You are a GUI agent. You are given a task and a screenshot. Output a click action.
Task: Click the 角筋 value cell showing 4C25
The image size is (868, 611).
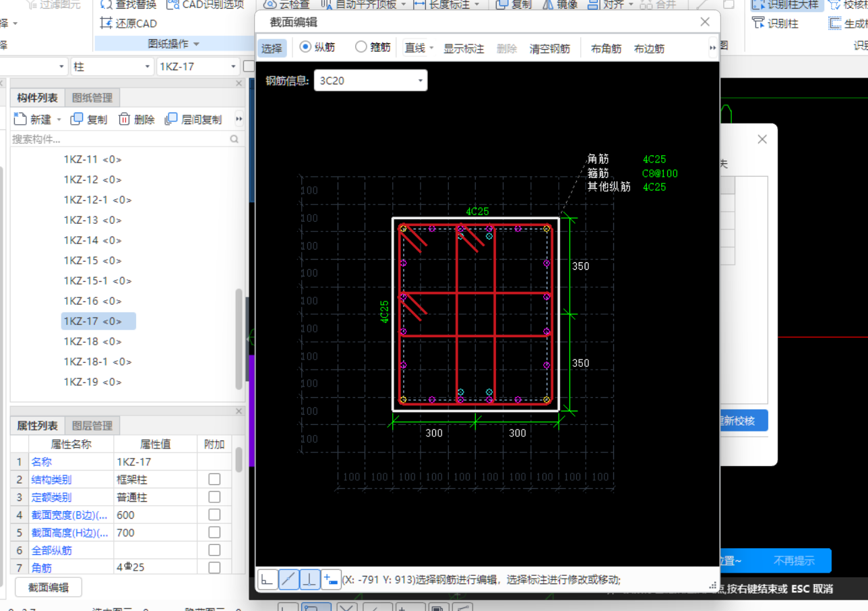click(156, 567)
